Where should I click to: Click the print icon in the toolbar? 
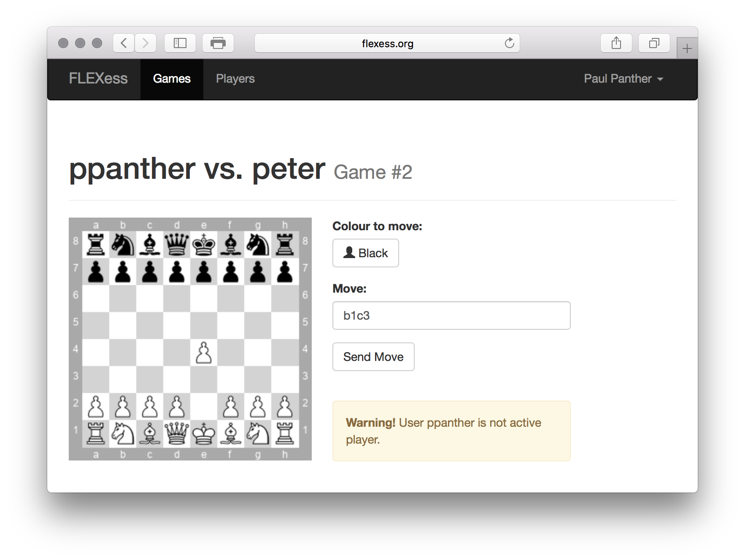218,43
